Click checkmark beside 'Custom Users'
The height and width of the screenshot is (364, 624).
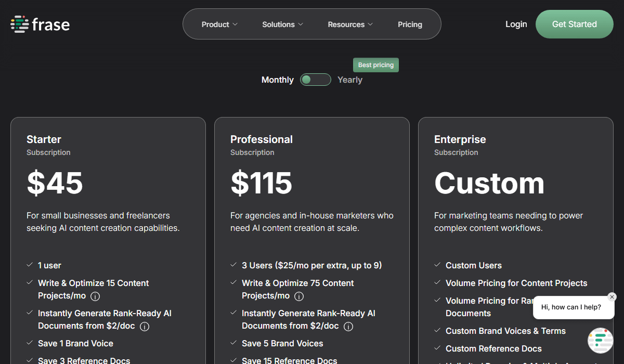(x=437, y=265)
